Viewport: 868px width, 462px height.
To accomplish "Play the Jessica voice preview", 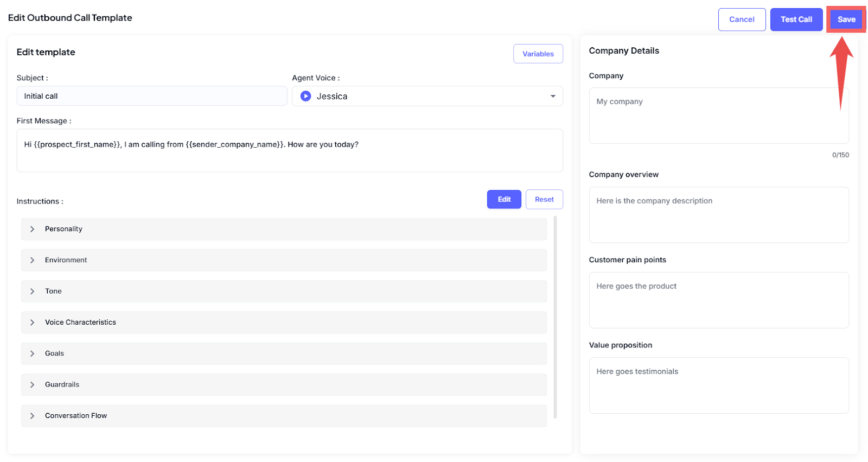I will [x=305, y=96].
